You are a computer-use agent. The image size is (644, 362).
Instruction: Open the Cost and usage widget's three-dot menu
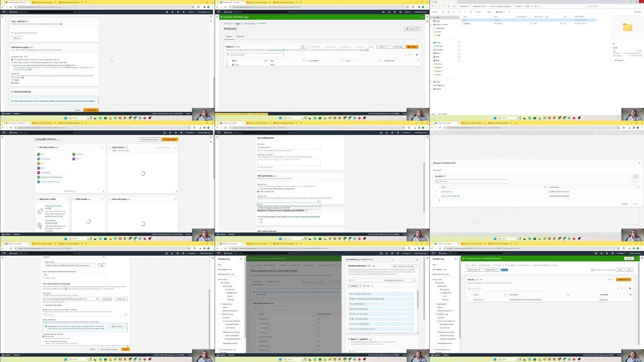click(175, 199)
